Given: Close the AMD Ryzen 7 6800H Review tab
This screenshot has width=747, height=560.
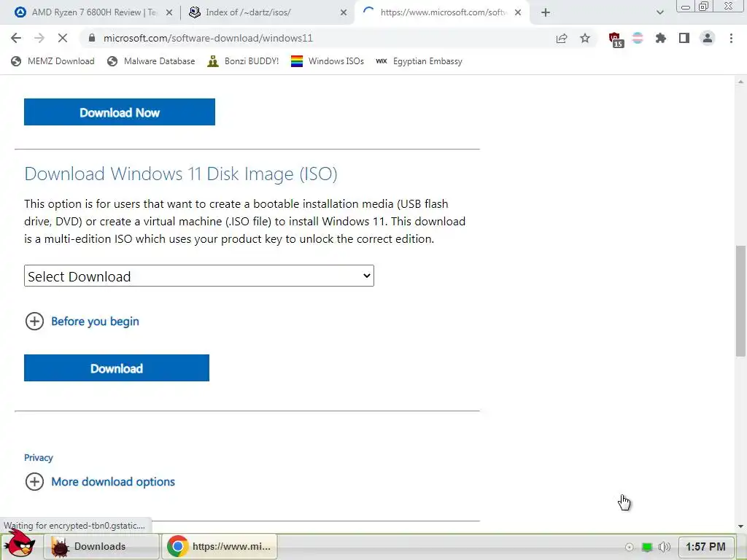Looking at the screenshot, I should (x=169, y=12).
